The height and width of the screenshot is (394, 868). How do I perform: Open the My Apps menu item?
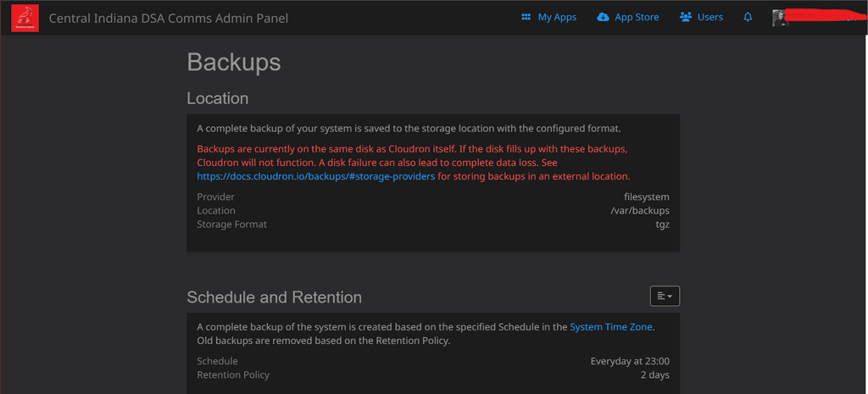point(557,18)
